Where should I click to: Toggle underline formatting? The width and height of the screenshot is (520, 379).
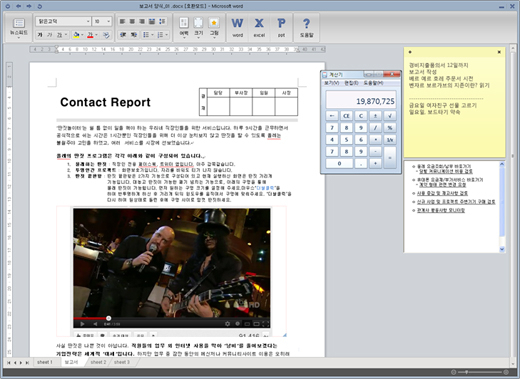tap(59, 35)
